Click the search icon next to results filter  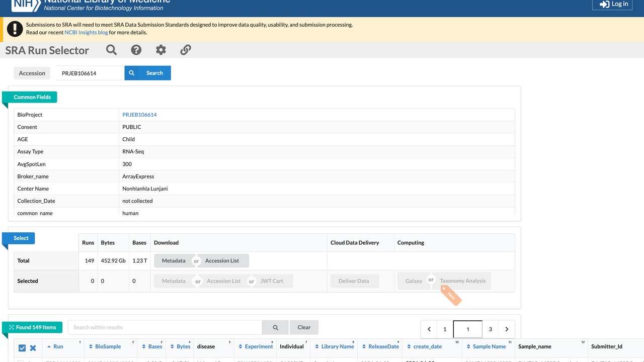pyautogui.click(x=275, y=327)
